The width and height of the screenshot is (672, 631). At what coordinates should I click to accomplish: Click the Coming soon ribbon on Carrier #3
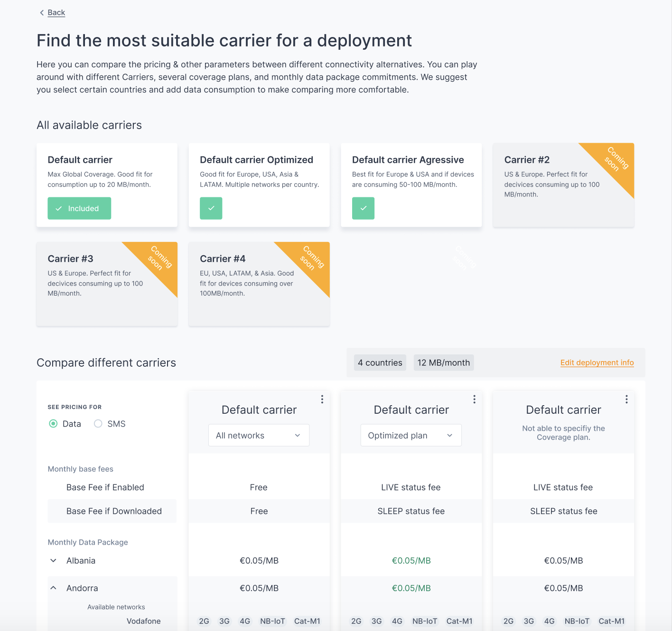pyautogui.click(x=159, y=259)
